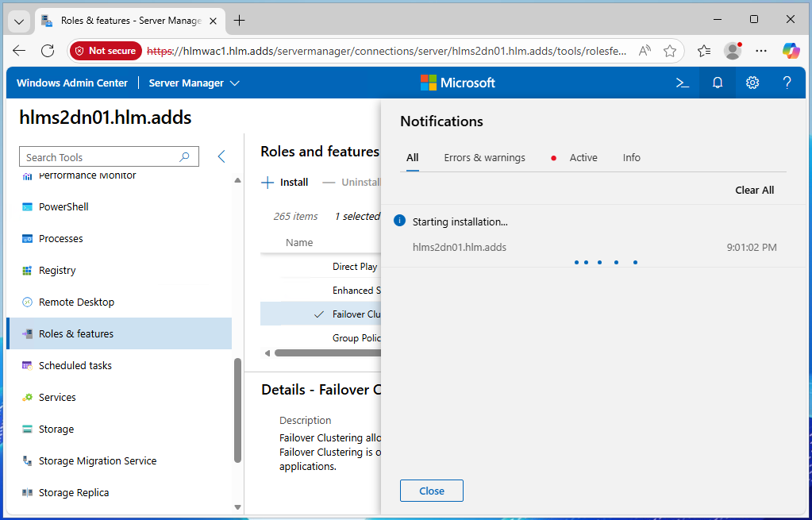Image resolution: width=812 pixels, height=520 pixels.
Task: Open Registry tool in sidebar
Action: [57, 270]
